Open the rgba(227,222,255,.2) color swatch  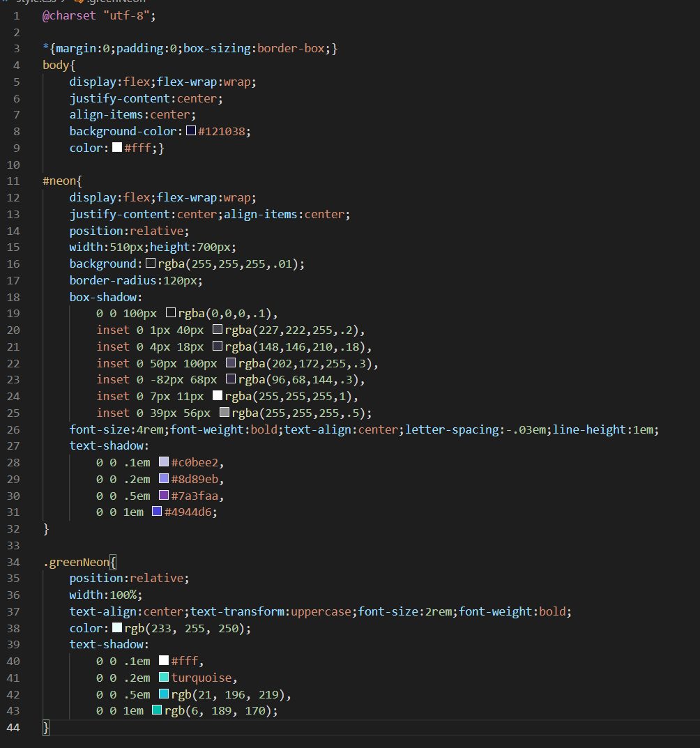217,330
